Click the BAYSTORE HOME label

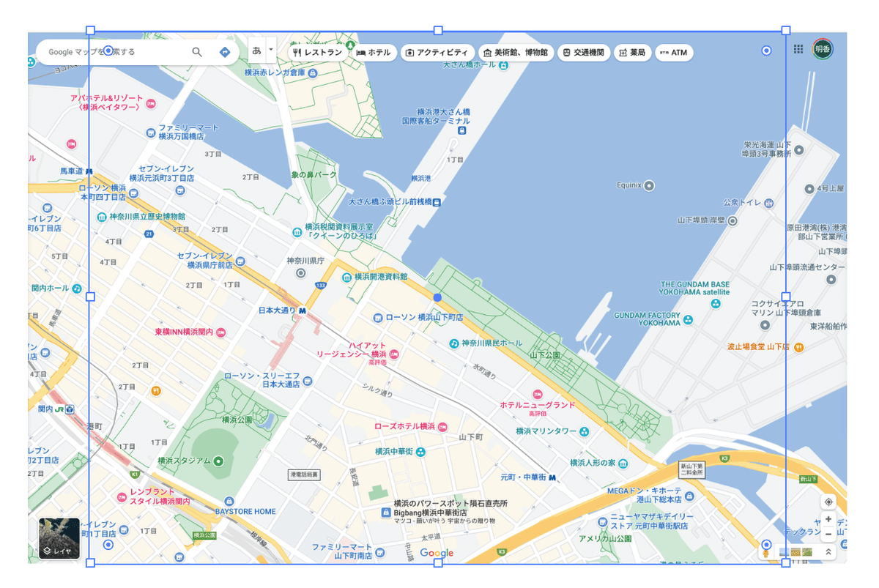(x=245, y=512)
